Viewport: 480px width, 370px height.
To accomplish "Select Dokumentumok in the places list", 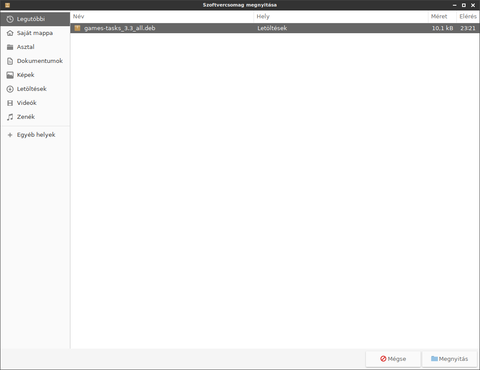I will pos(35,61).
